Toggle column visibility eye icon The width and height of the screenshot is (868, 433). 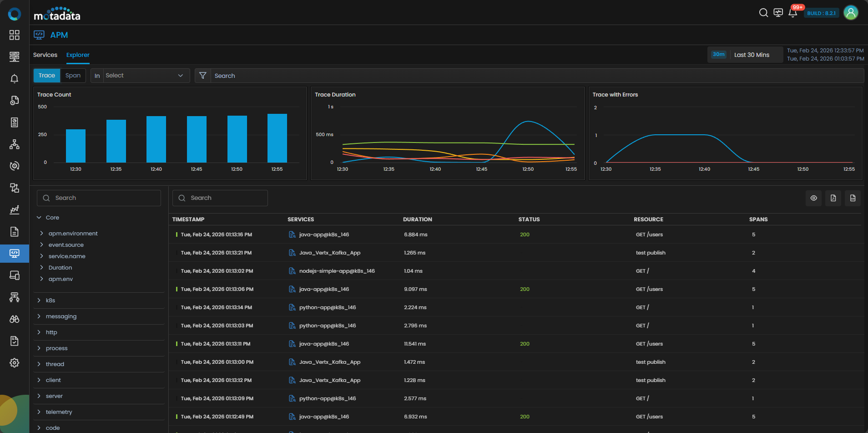click(813, 198)
